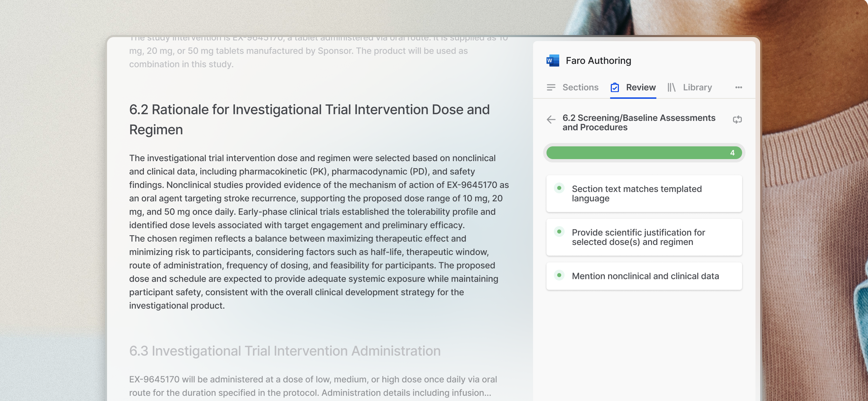This screenshot has width=868, height=401.
Task: Open 'Section text matches templated language' card
Action: click(x=644, y=193)
